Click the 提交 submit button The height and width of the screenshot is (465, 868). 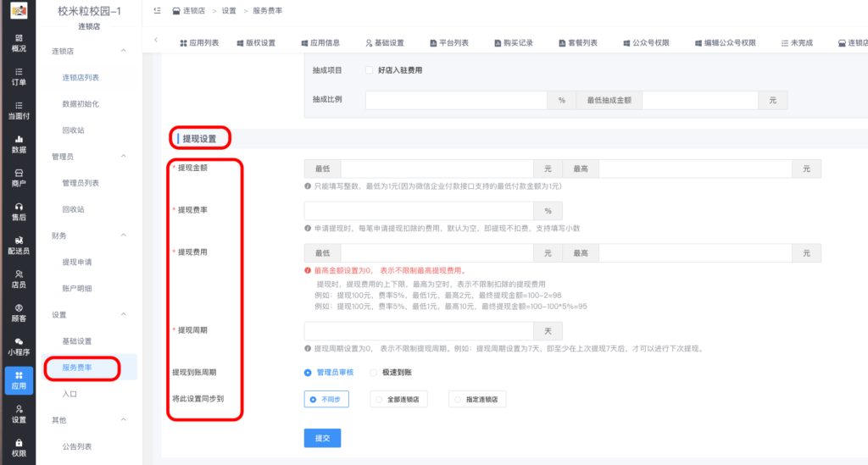[x=322, y=438]
